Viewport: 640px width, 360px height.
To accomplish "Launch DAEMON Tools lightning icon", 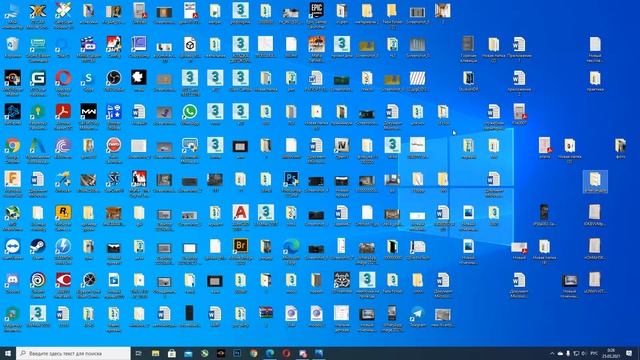I will pyautogui.click(x=63, y=247).
